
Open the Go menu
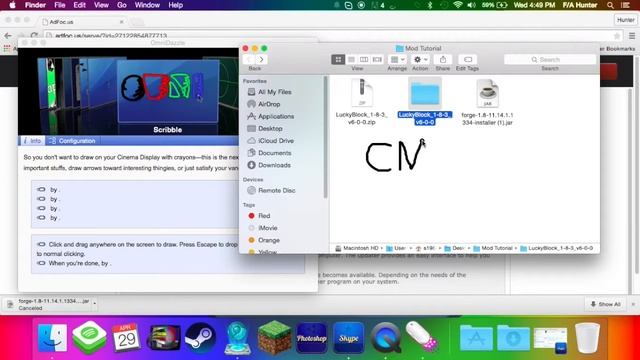pyautogui.click(x=122, y=5)
